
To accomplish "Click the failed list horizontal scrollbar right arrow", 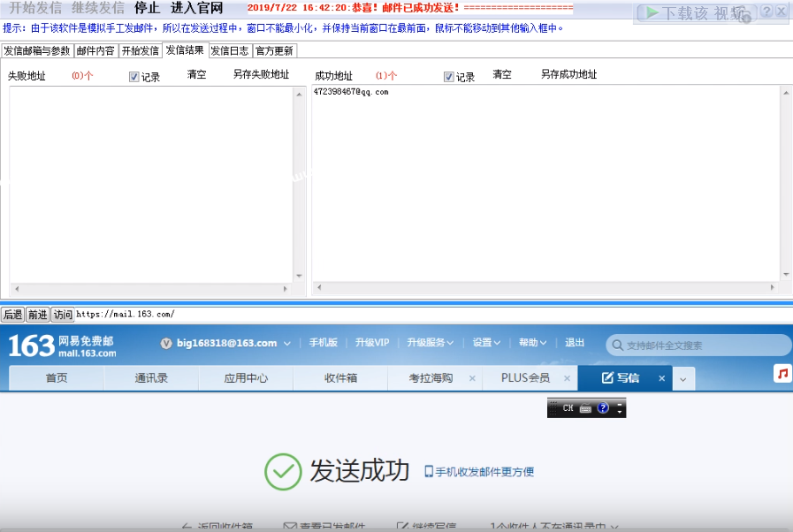I will coord(286,289).
